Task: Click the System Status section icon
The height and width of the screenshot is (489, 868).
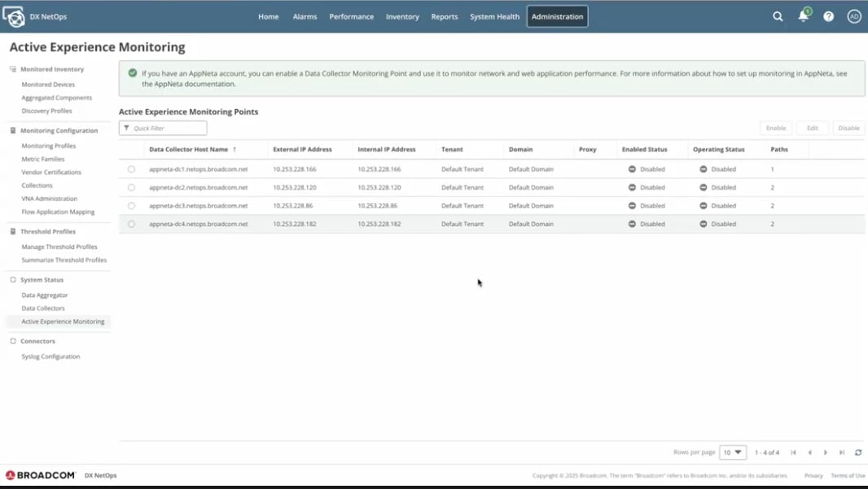Action: pyautogui.click(x=13, y=280)
